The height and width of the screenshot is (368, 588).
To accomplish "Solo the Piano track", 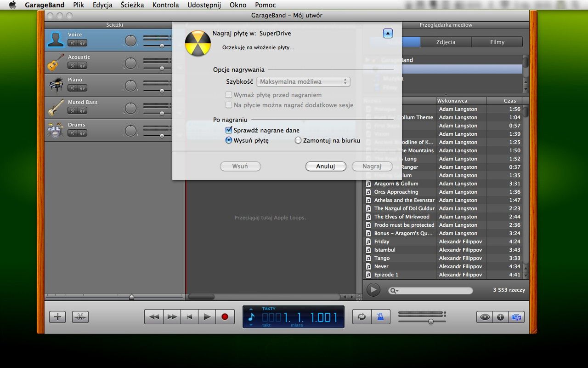I will (82, 88).
